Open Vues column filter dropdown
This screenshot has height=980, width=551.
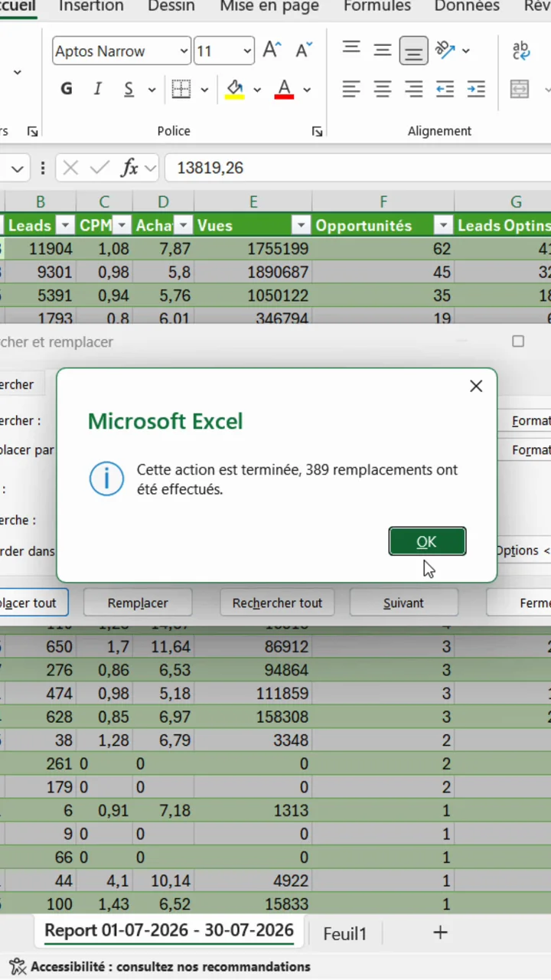[302, 226]
